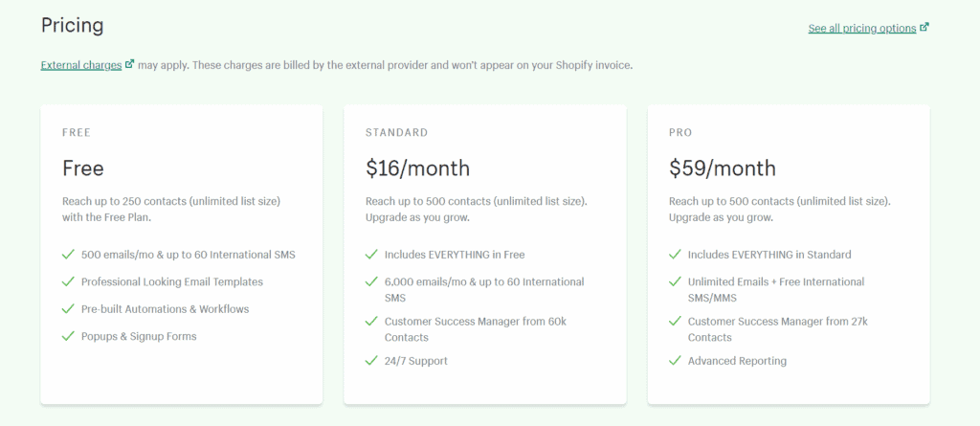Click checkmark next to 6,000 emails/mo feature
This screenshot has height=426, width=980.
[x=372, y=281]
